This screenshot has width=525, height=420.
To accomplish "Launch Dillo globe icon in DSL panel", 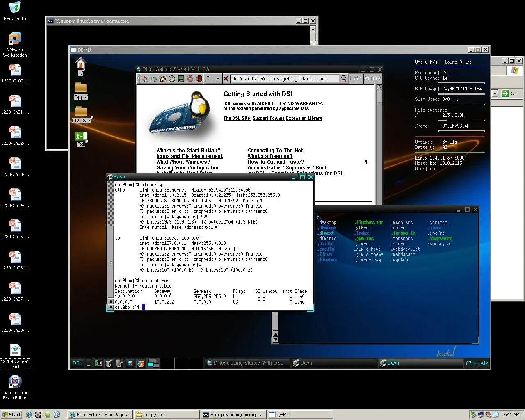I will point(130,363).
